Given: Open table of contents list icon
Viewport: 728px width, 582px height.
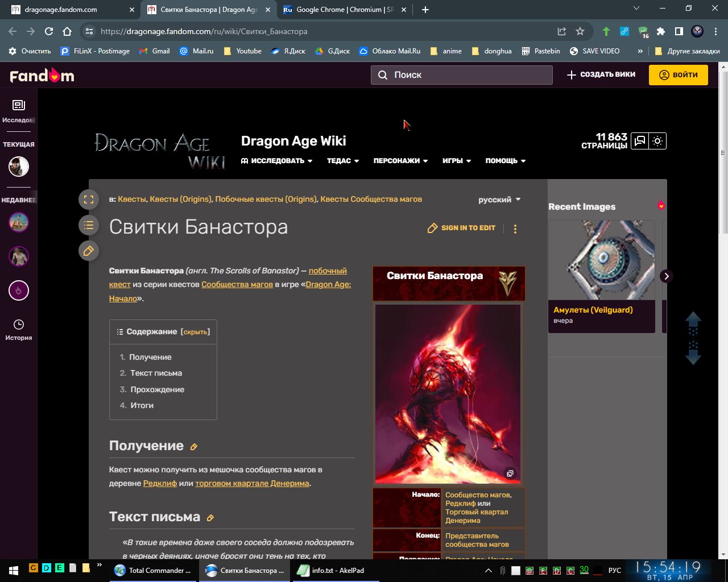Looking at the screenshot, I should pyautogui.click(x=89, y=225).
